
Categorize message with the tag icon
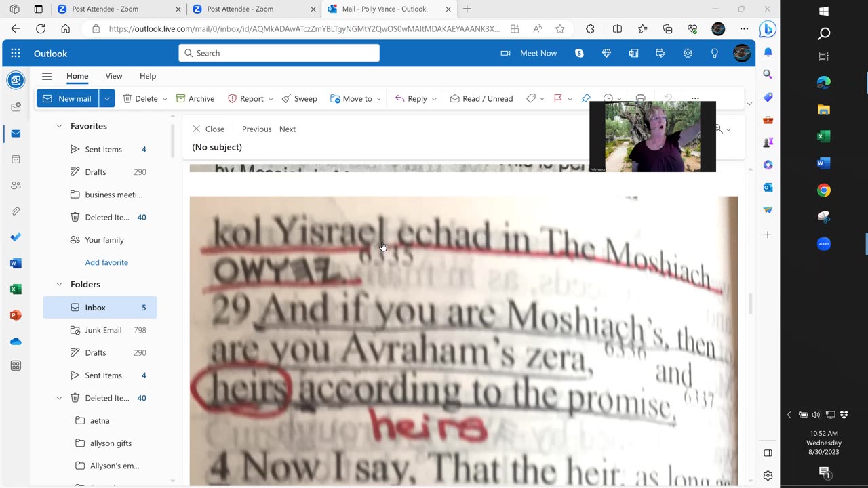531,98
